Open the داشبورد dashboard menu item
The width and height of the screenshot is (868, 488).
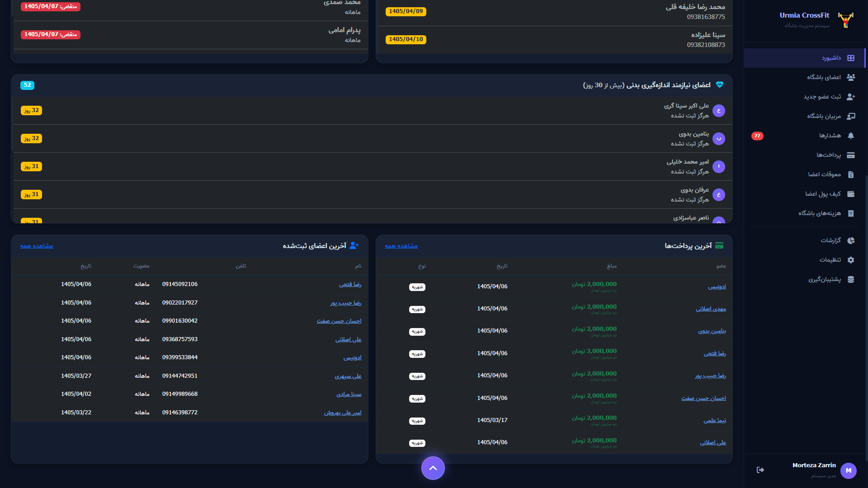coord(804,58)
